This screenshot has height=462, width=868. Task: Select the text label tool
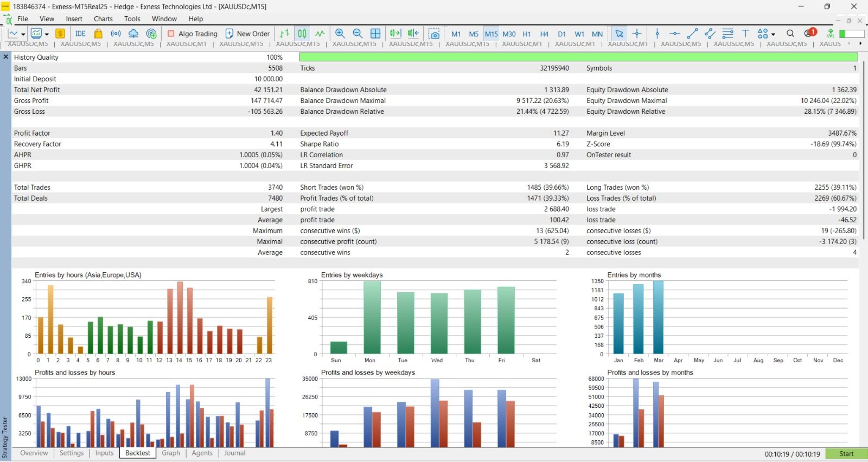tap(745, 34)
